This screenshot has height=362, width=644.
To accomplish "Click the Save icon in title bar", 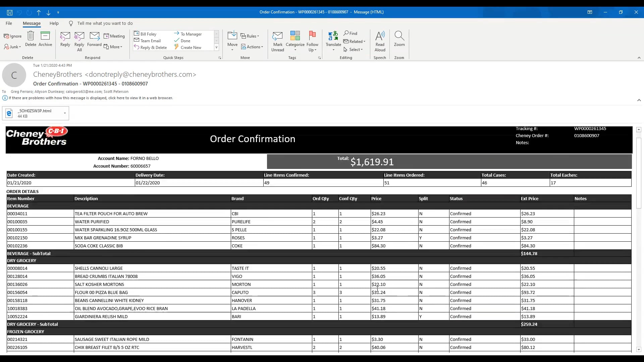I will [x=10, y=12].
